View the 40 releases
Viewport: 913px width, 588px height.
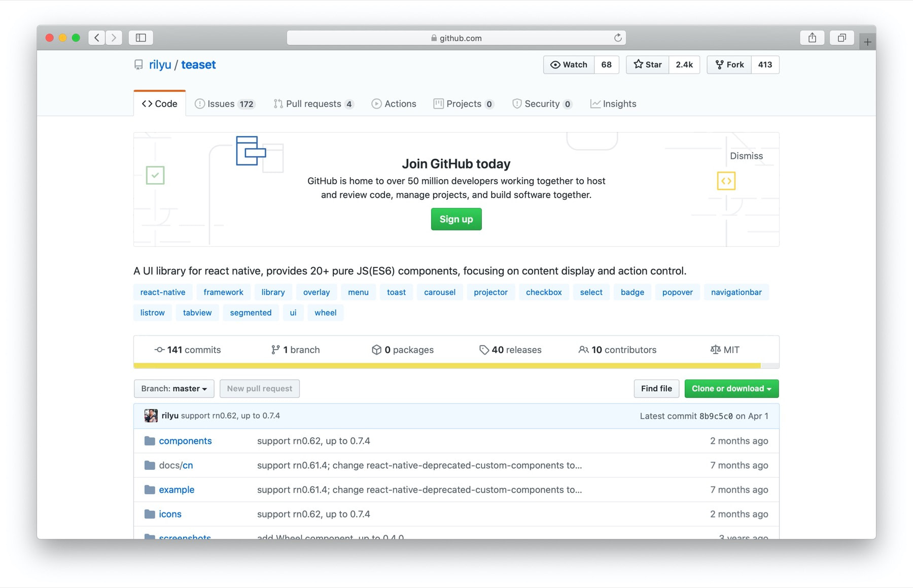click(510, 350)
